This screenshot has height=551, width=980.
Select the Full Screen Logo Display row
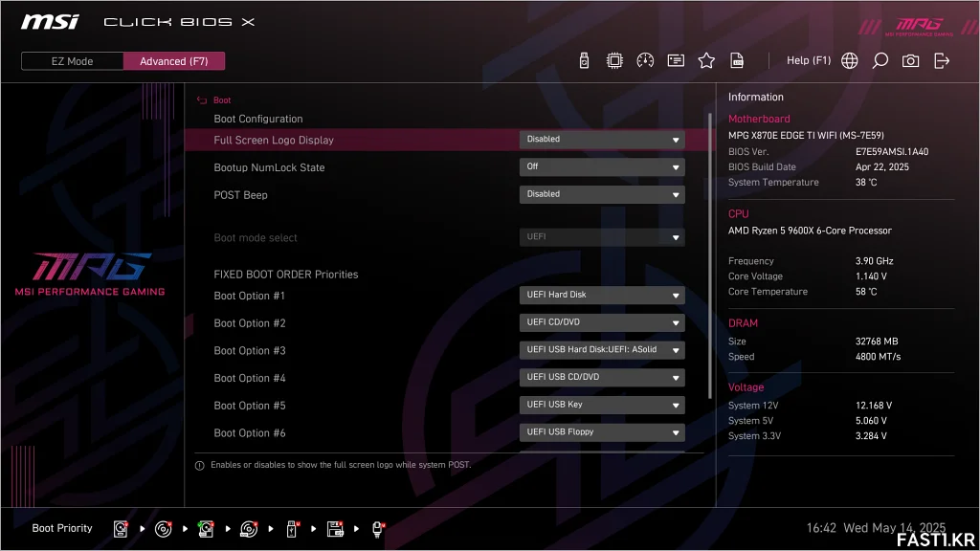tap(448, 140)
